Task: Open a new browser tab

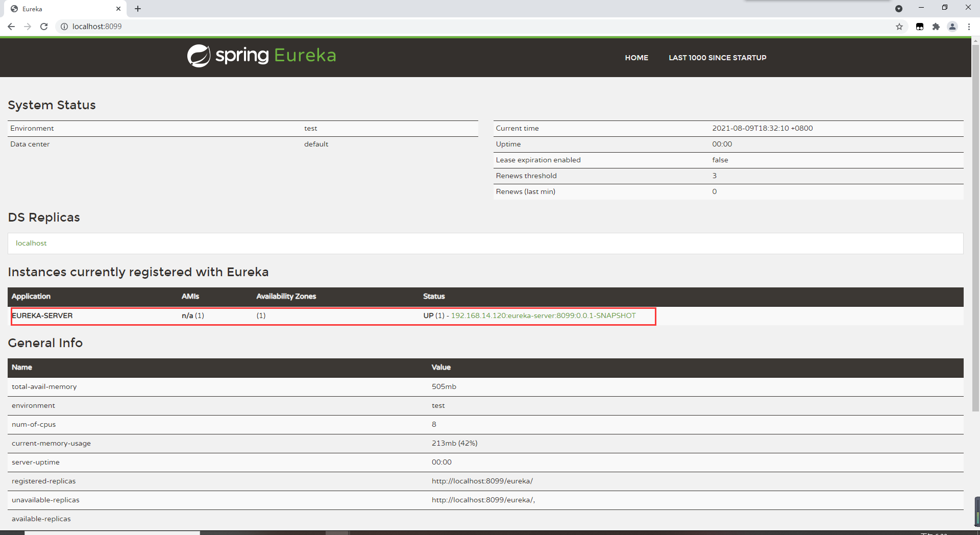Action: 138,9
